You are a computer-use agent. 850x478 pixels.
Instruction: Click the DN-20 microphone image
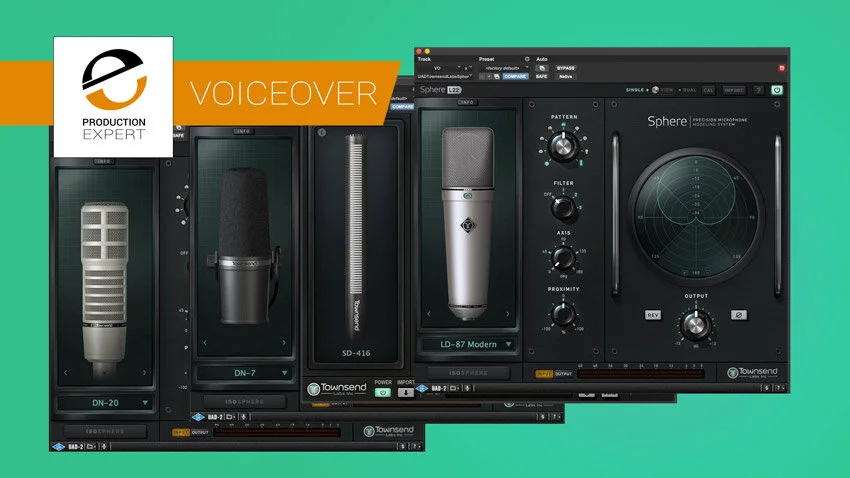pos(105,289)
